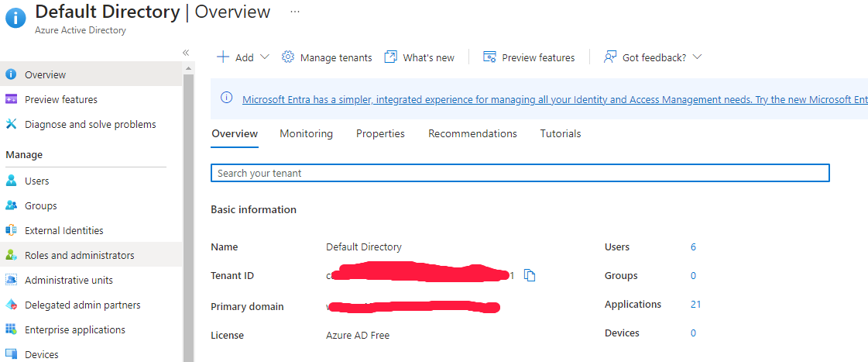Viewport: 868px width, 362px height.
Task: Click the Manage section heading
Action: pyautogui.click(x=24, y=155)
